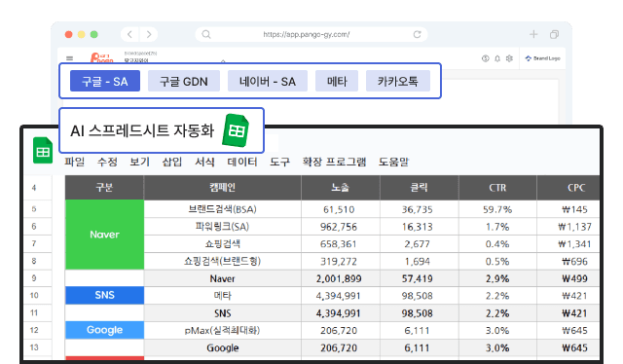Open the 도구 menu

coord(279,162)
